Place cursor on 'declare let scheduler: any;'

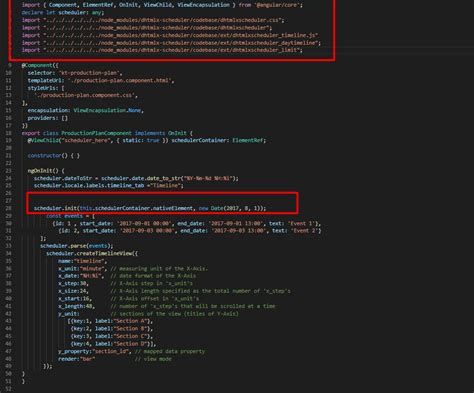click(63, 13)
